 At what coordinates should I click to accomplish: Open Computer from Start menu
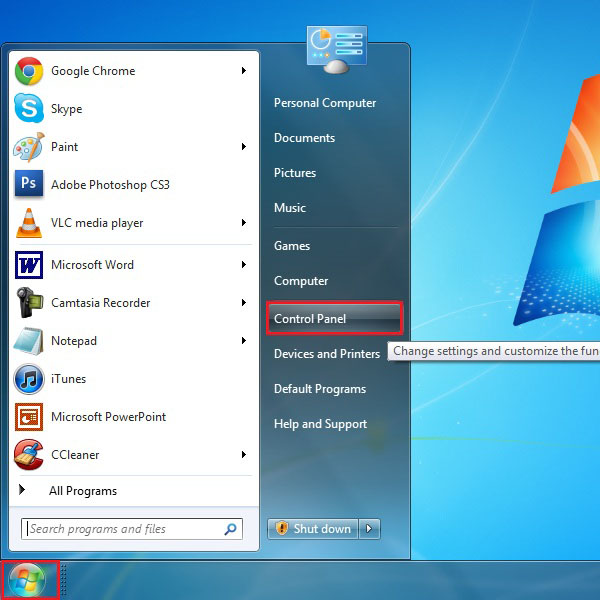(x=301, y=281)
